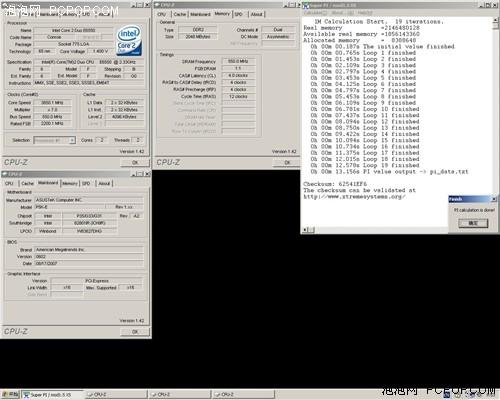Viewport: 500px width, 400px height.
Task: Click the Super PI horizontal scroll left arrow
Action: [305, 230]
